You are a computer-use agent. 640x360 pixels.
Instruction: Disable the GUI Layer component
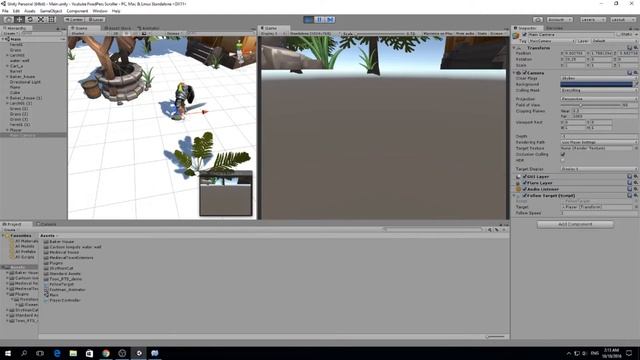coord(525,177)
